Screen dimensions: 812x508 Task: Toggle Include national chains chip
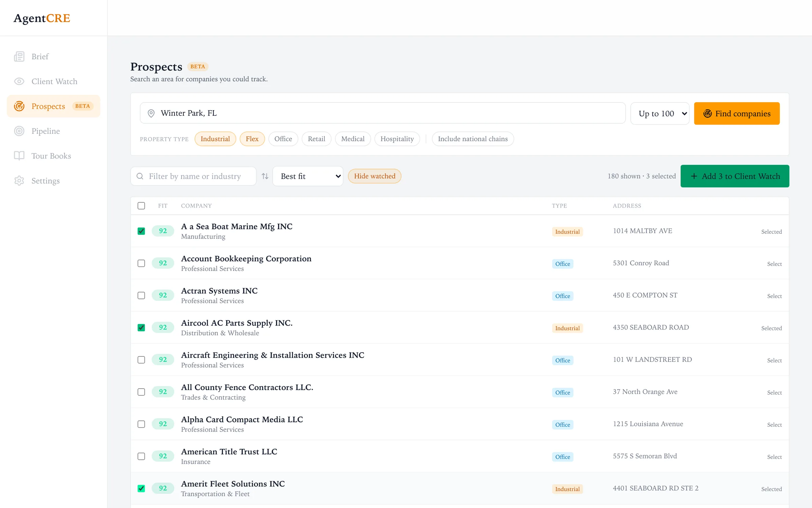pyautogui.click(x=473, y=139)
